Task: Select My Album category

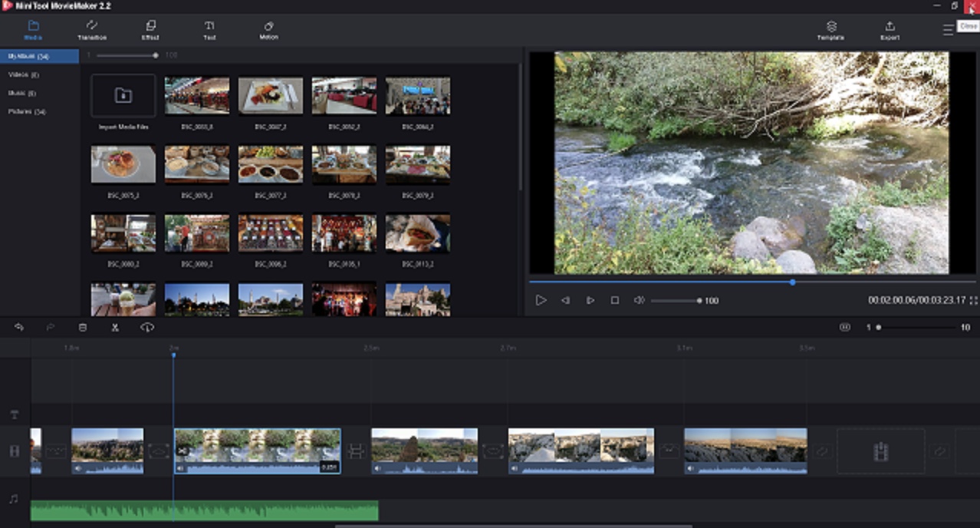Action: (39, 56)
